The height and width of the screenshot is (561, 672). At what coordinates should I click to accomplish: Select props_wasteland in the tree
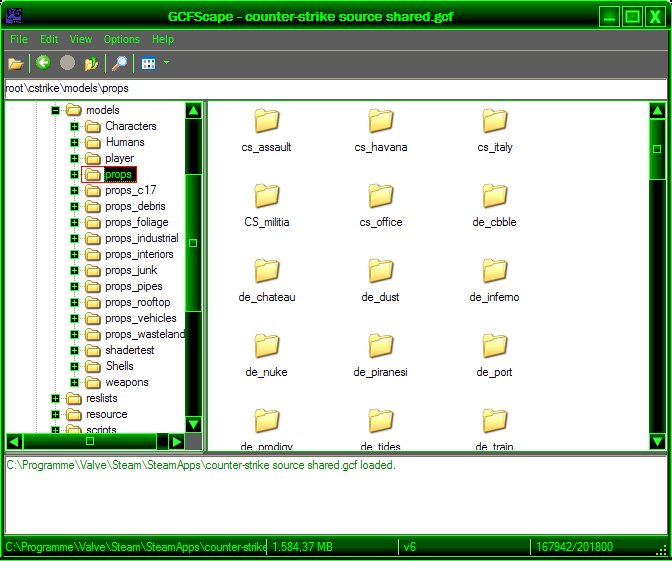(145, 334)
